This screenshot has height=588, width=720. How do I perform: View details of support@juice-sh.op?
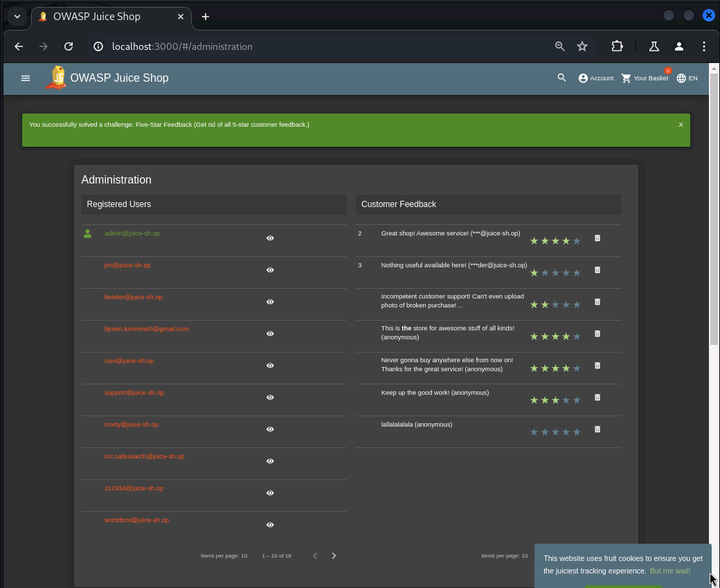point(270,398)
